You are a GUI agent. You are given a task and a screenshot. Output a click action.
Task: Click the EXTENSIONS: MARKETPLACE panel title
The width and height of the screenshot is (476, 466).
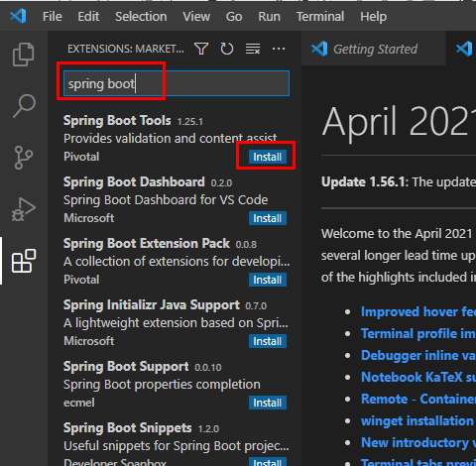pyautogui.click(x=126, y=49)
